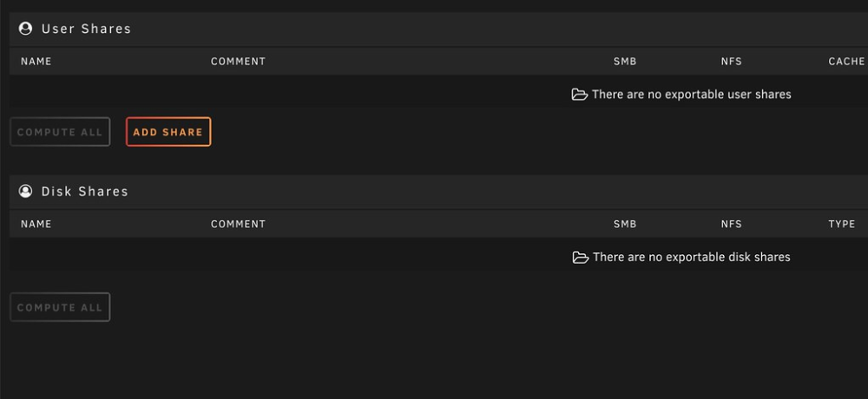
Task: Select the TYPE column header
Action: click(x=842, y=224)
